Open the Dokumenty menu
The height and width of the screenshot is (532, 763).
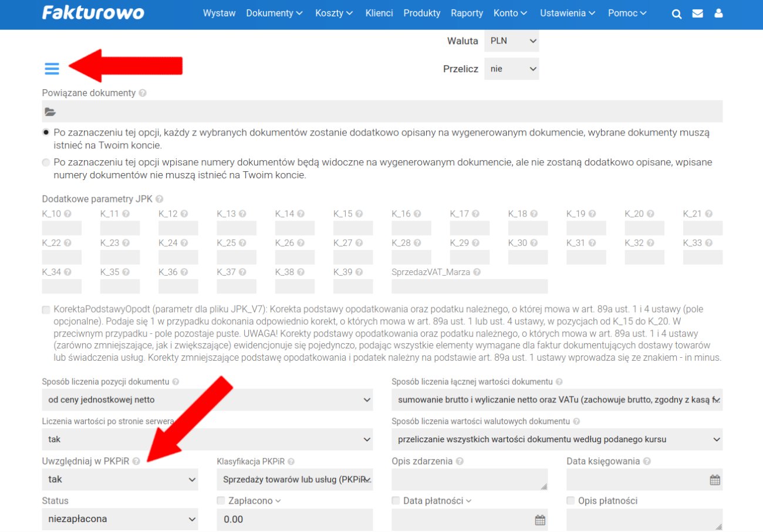274,13
